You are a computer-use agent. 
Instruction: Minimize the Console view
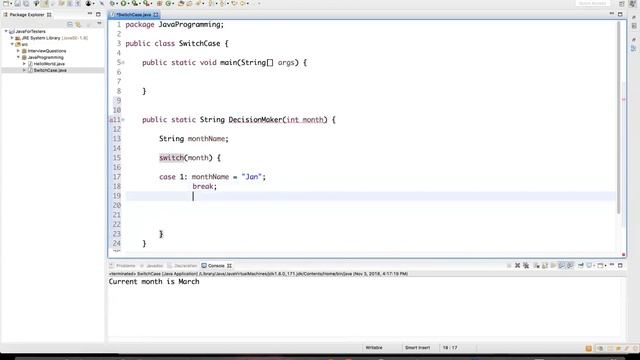click(612, 265)
